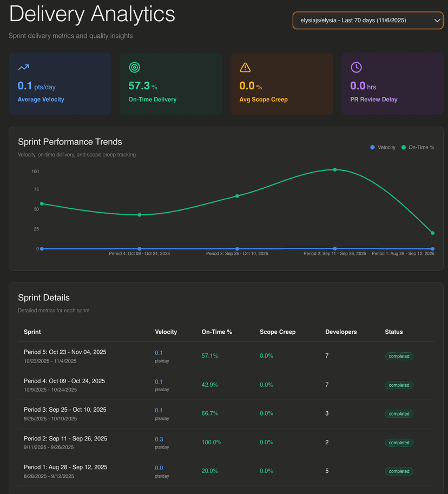
Task: Click the Avg Scope Creep warning icon
Action: click(x=245, y=67)
